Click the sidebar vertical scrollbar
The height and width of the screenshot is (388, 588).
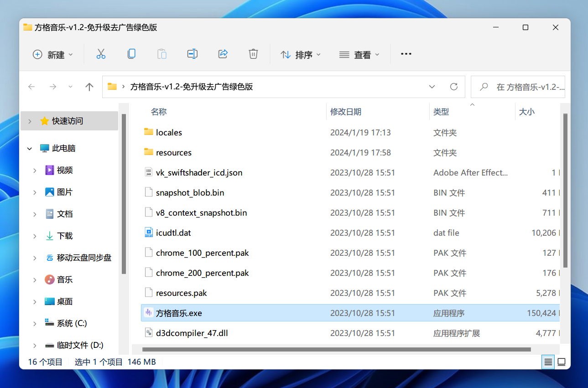pos(124,194)
